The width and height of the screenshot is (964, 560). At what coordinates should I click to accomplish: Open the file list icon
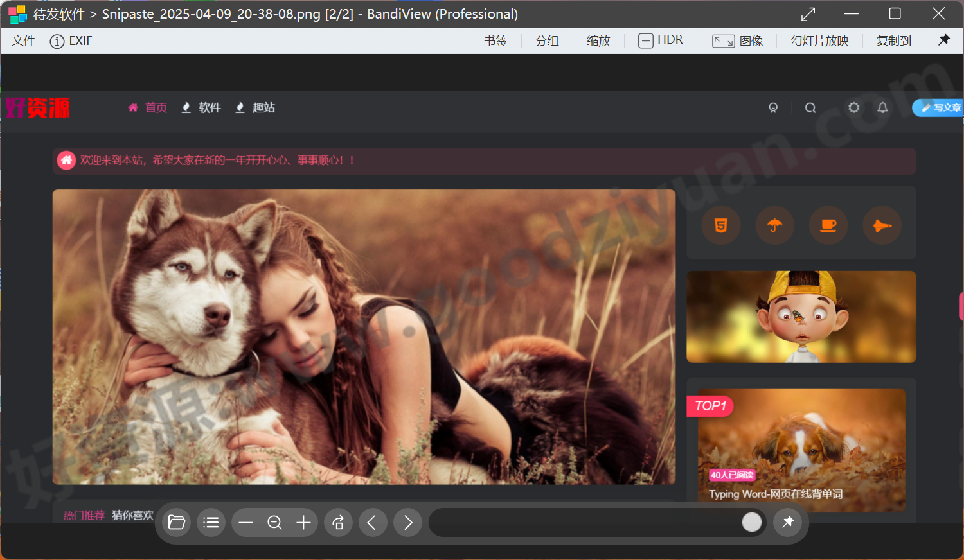click(x=211, y=523)
